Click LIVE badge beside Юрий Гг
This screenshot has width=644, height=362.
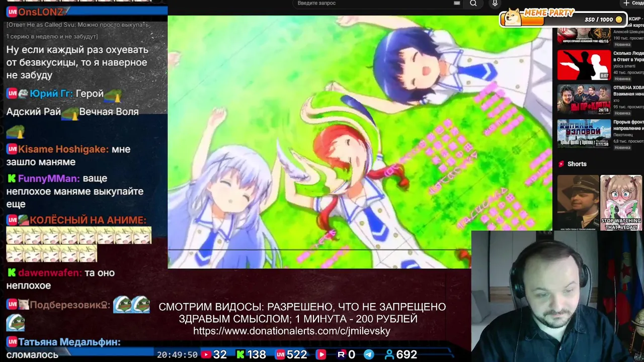(12, 94)
